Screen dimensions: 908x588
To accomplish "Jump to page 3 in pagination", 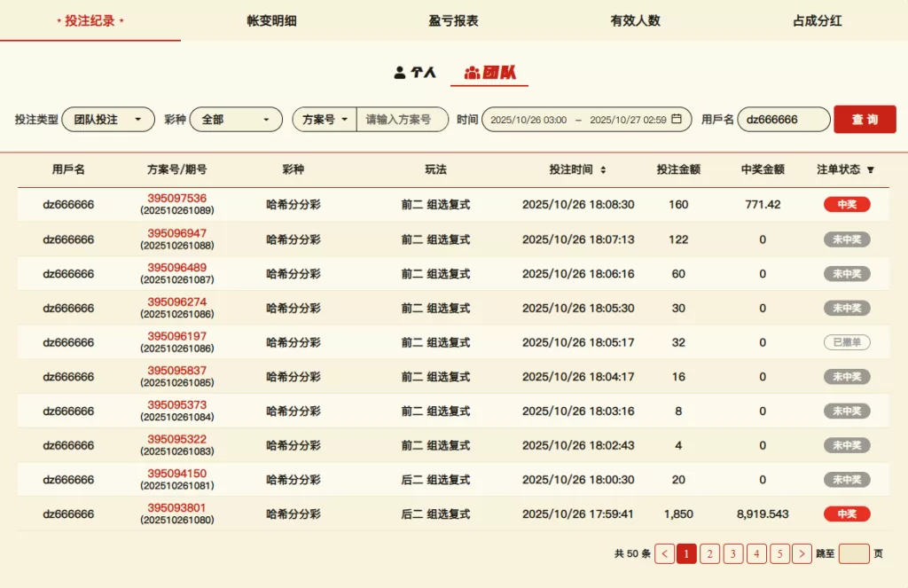I will 732,553.
